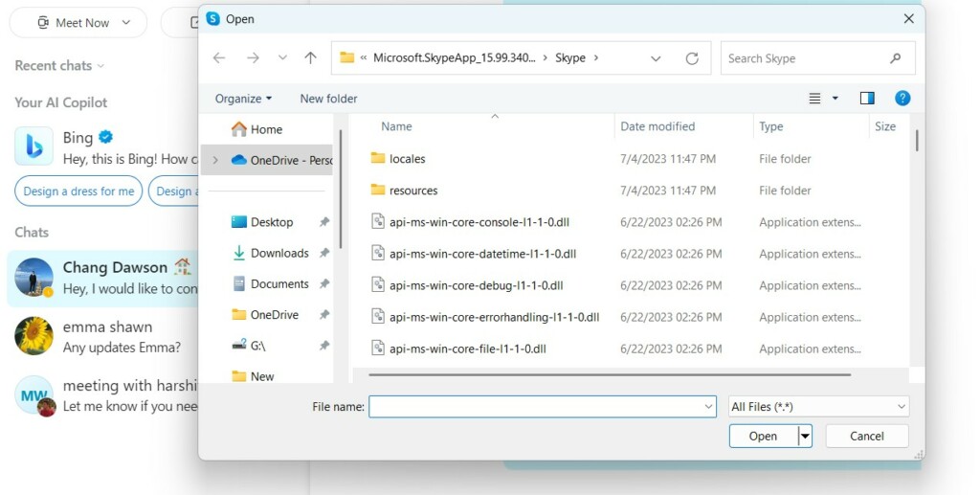Expand the address bar history dropdown
This screenshot has height=495, width=980.
pyautogui.click(x=656, y=58)
